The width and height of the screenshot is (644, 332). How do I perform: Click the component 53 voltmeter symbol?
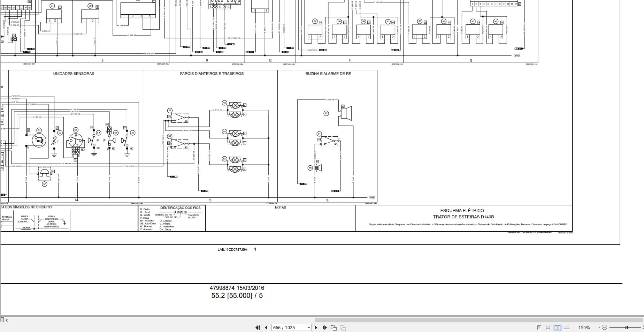click(76, 141)
